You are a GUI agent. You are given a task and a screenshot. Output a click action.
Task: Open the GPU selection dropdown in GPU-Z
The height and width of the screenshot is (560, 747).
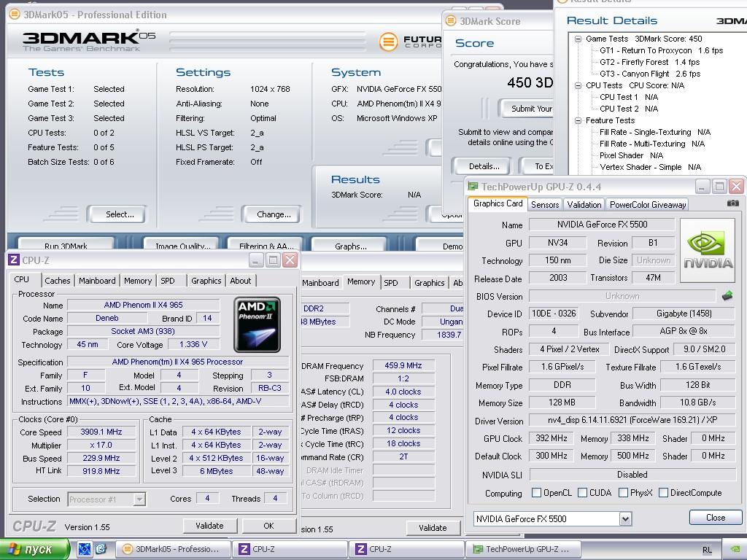[625, 519]
